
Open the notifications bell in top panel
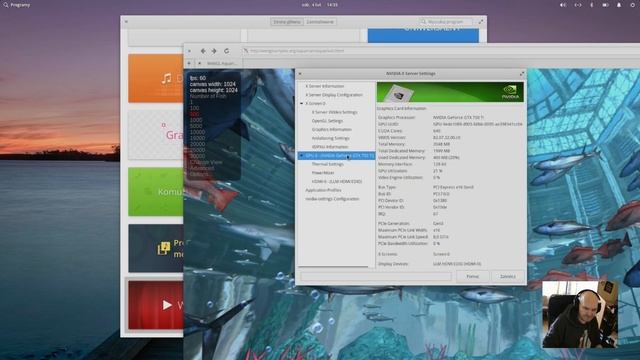point(619,5)
